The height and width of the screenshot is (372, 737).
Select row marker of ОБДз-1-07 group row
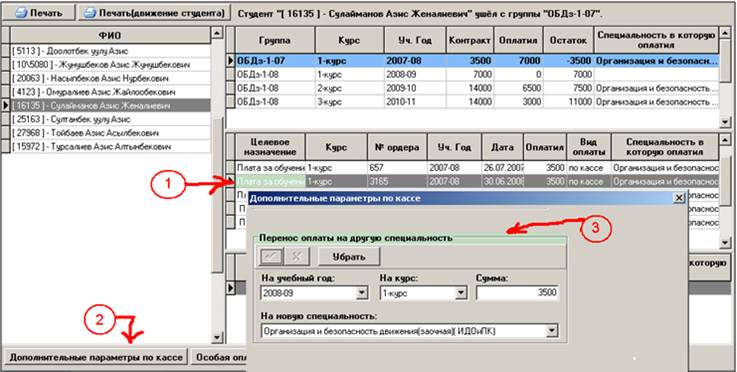[x=231, y=61]
